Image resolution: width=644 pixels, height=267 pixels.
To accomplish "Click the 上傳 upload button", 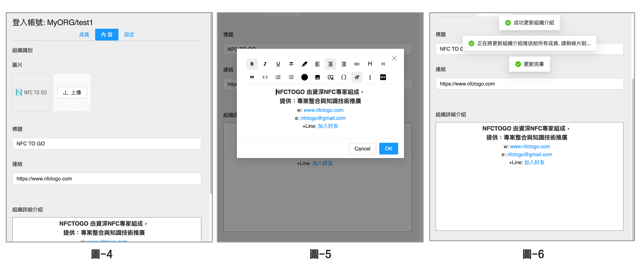I will tap(72, 93).
